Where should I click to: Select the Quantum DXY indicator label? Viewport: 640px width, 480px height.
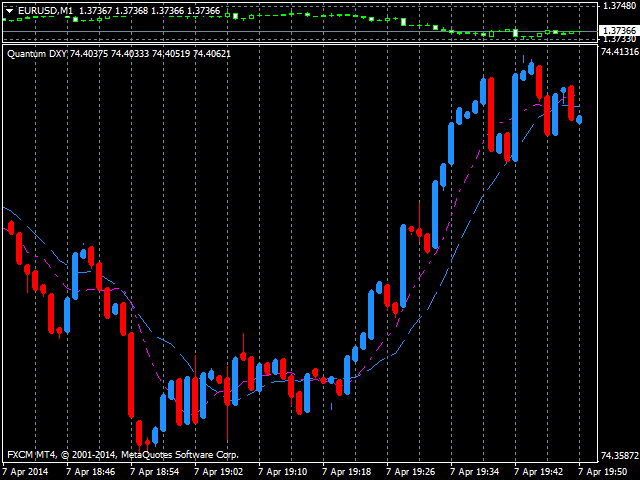(37, 53)
